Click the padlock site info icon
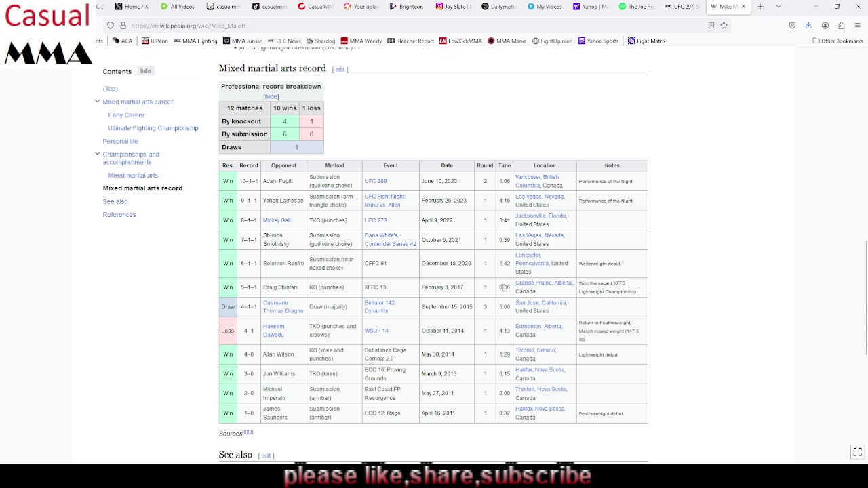 123,26
